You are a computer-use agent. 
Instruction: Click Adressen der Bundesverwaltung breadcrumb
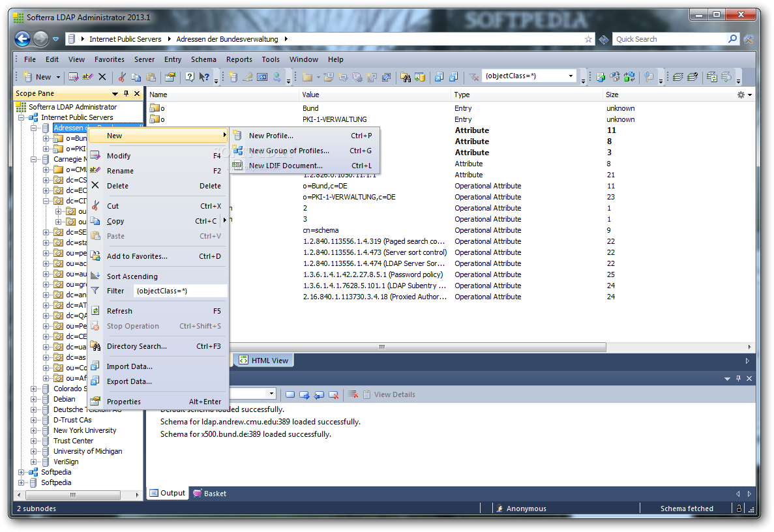point(227,39)
